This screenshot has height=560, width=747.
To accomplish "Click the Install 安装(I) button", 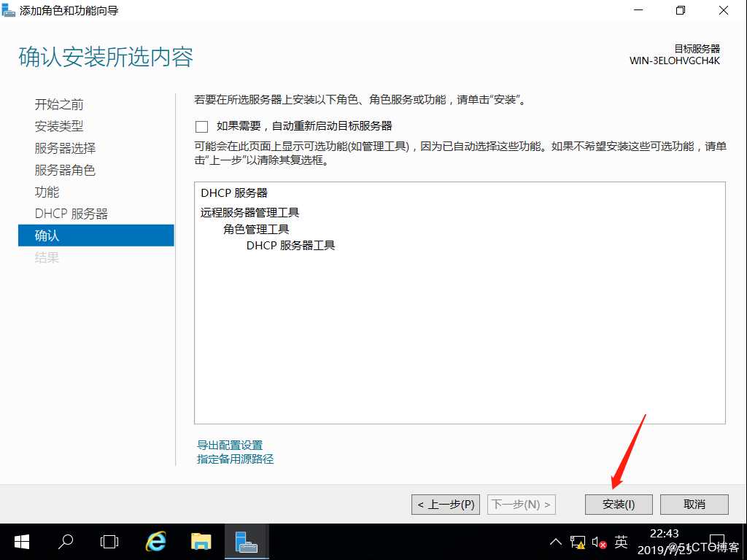I will pos(619,505).
